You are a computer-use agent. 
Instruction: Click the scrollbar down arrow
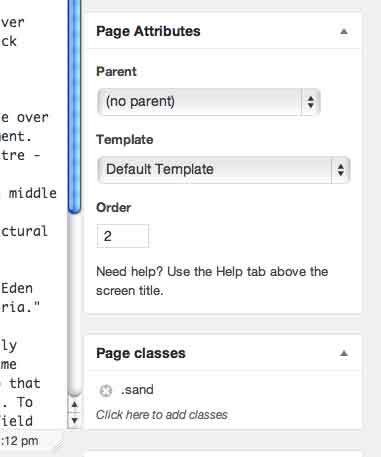tap(74, 420)
